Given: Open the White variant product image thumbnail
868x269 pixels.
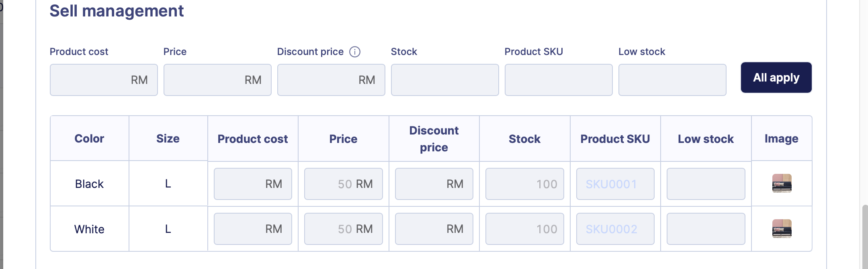Looking at the screenshot, I should click(x=782, y=229).
